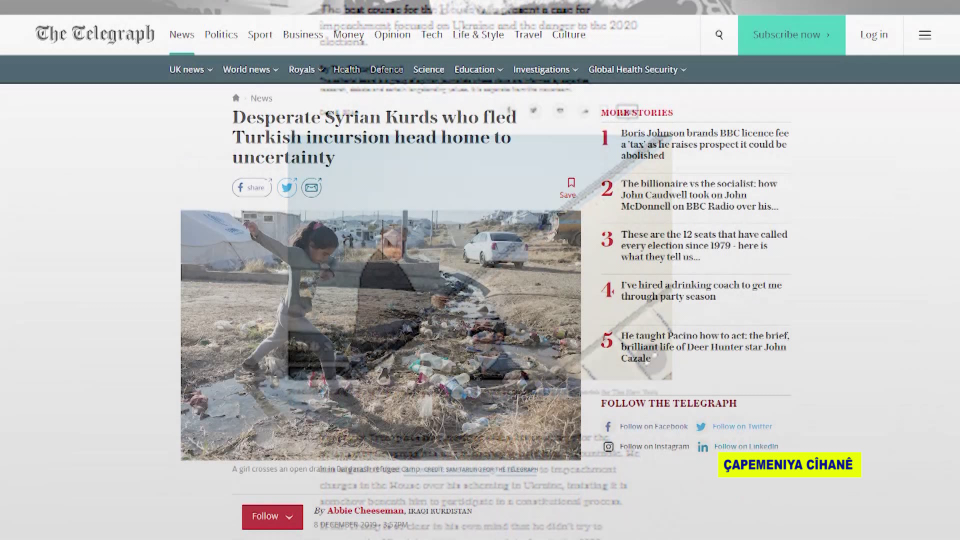Click the Twitter bird icon in follow section
The image size is (960, 540).
pos(701,427)
